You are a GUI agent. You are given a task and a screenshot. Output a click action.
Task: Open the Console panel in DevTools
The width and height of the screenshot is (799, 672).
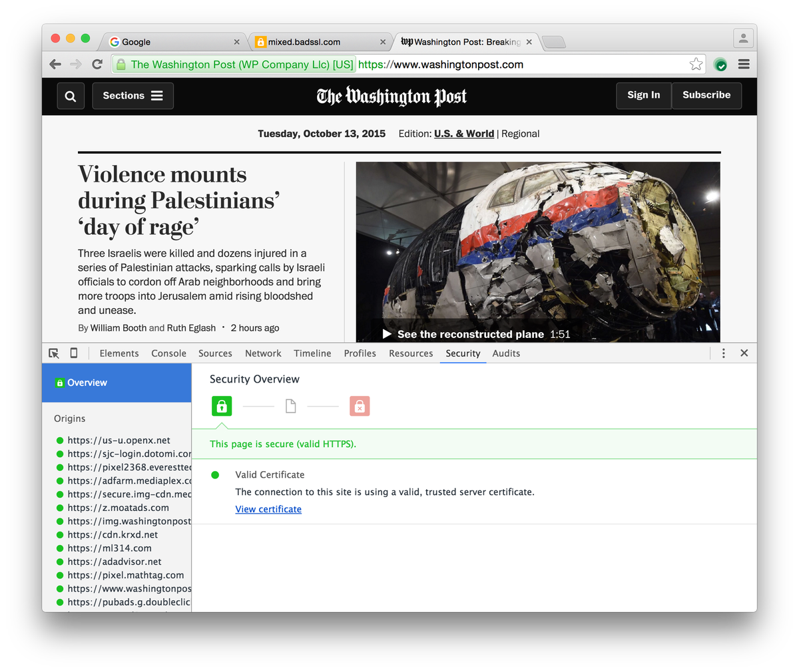[x=168, y=353]
